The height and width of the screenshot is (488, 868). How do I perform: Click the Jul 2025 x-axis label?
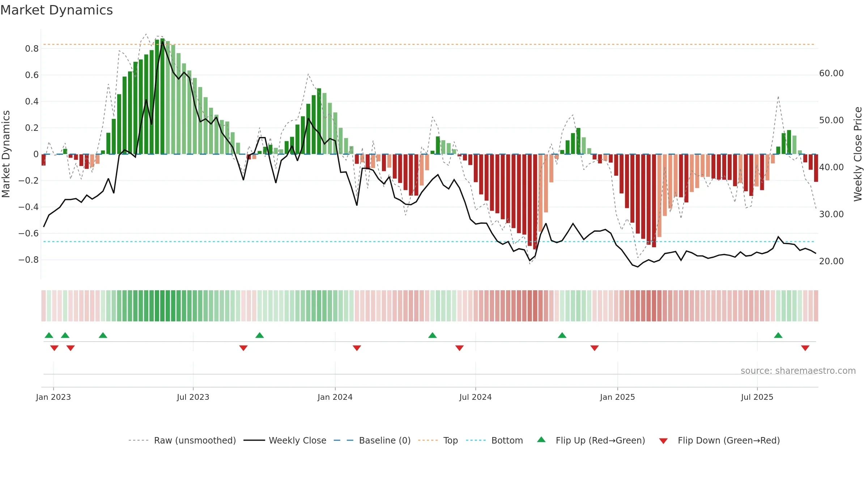tap(757, 397)
